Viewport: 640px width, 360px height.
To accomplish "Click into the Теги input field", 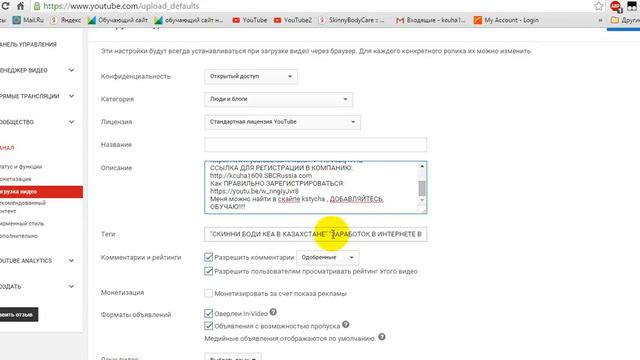I will 316,234.
